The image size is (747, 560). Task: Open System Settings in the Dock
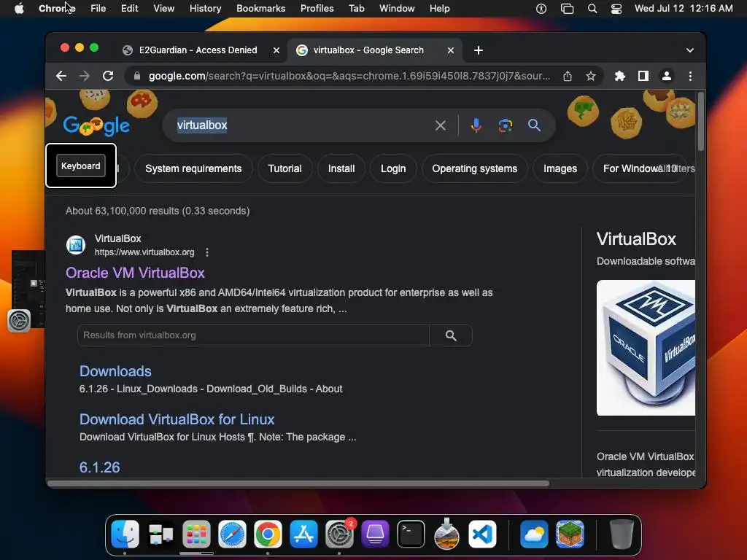pyautogui.click(x=339, y=534)
